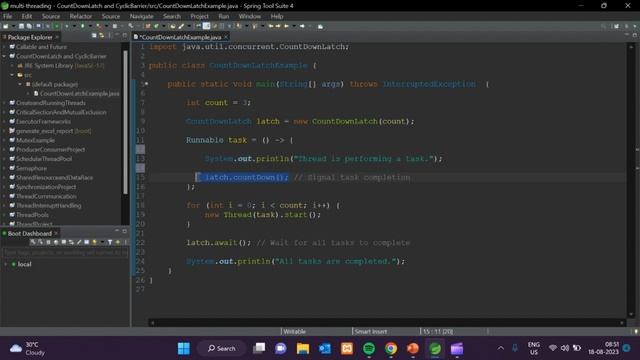This screenshot has height=360, width=640.
Task: Expand the Callable and Future project
Action: [x=4, y=47]
